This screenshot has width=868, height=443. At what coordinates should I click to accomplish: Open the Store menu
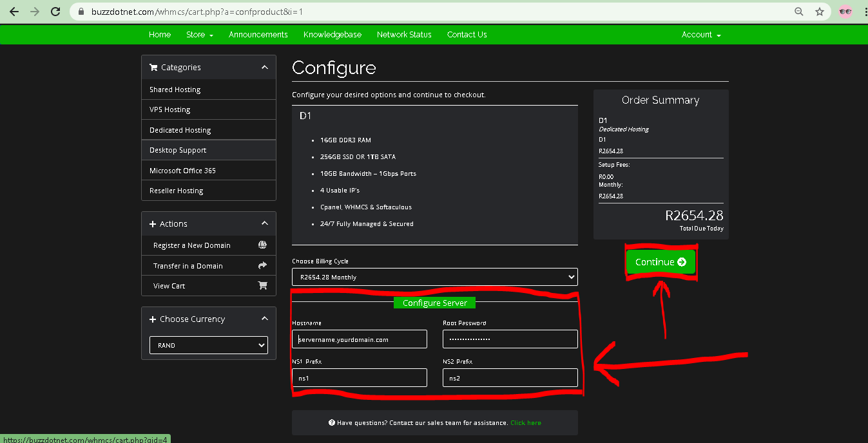pyautogui.click(x=199, y=35)
